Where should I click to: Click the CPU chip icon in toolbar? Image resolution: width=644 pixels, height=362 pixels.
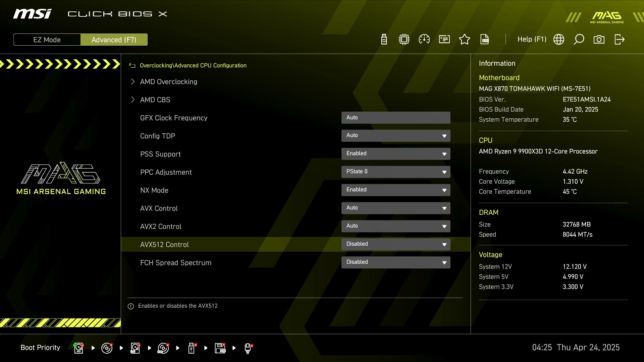click(404, 40)
